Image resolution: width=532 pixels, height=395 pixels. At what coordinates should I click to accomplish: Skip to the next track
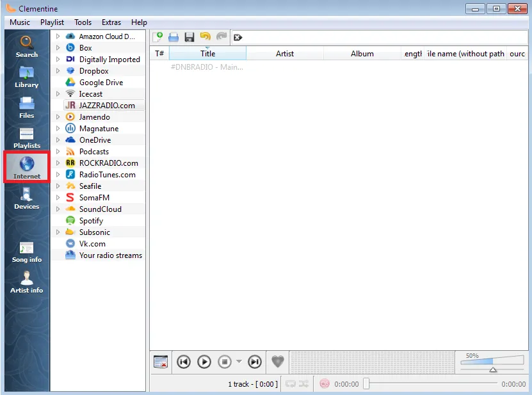(254, 362)
